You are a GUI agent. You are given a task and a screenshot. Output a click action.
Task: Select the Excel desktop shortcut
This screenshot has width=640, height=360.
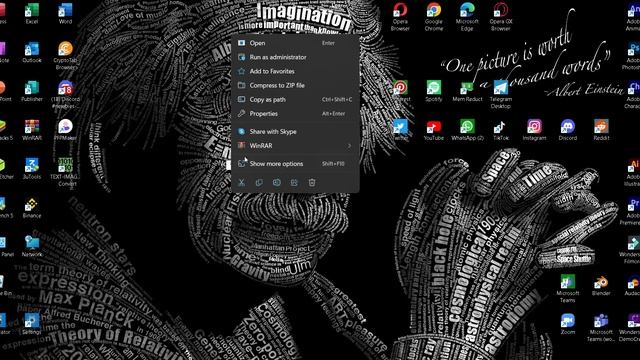[32, 13]
